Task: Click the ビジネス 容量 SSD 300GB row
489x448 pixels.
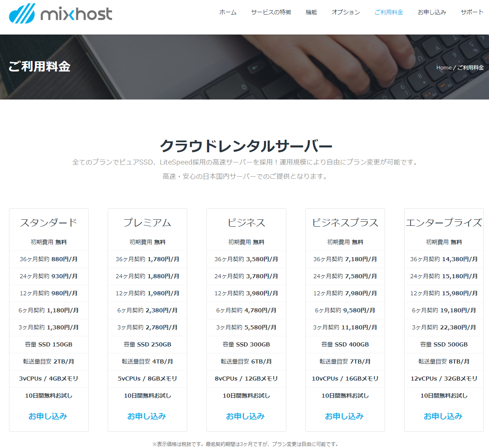Action: [246, 344]
